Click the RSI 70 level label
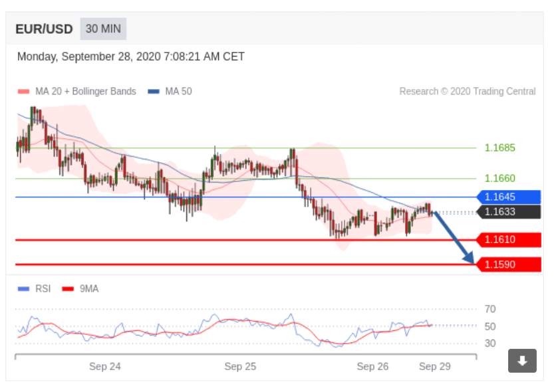 coord(490,310)
